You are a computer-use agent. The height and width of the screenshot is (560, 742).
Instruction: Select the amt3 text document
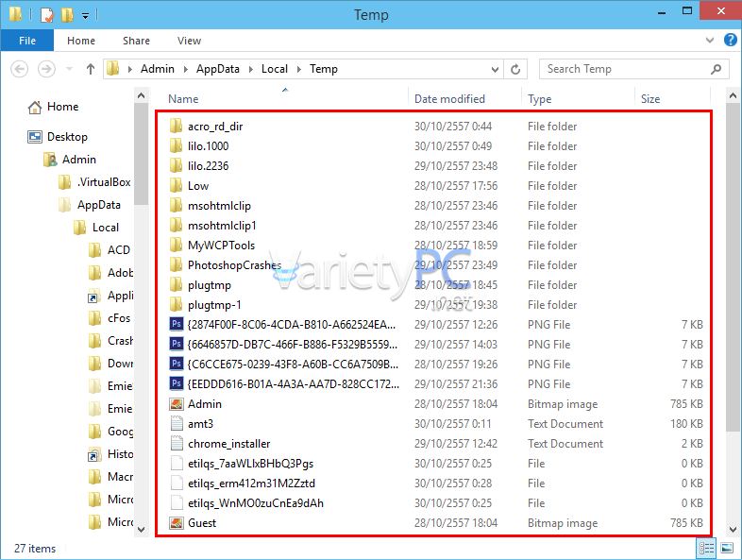pyautogui.click(x=192, y=424)
